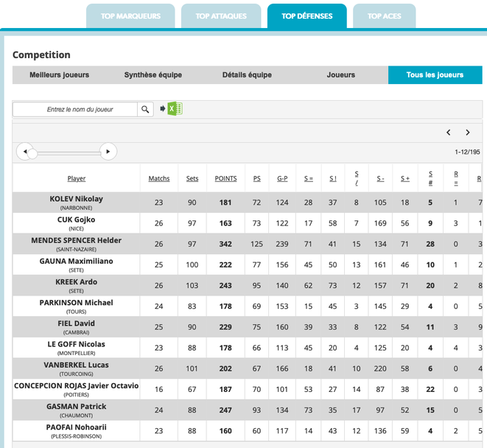Open the Top Marqueurs tab
The height and width of the screenshot is (448, 487).
pyautogui.click(x=130, y=16)
